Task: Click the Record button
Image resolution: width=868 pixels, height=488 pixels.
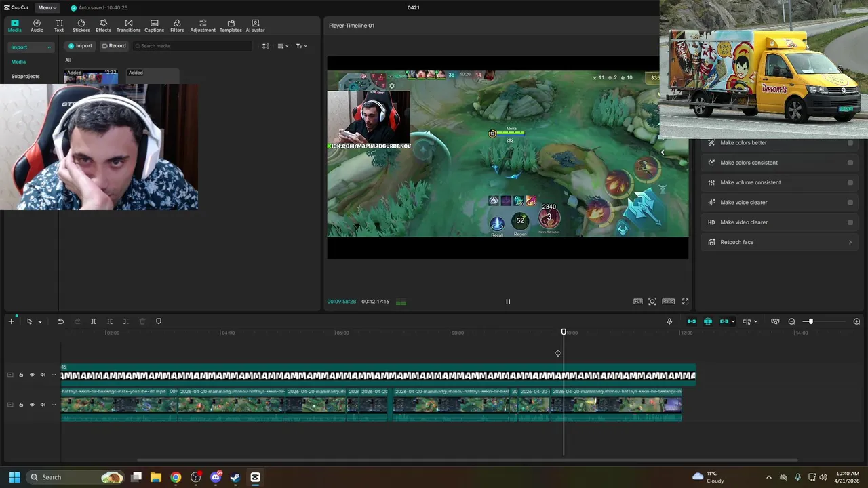Action: coord(114,46)
